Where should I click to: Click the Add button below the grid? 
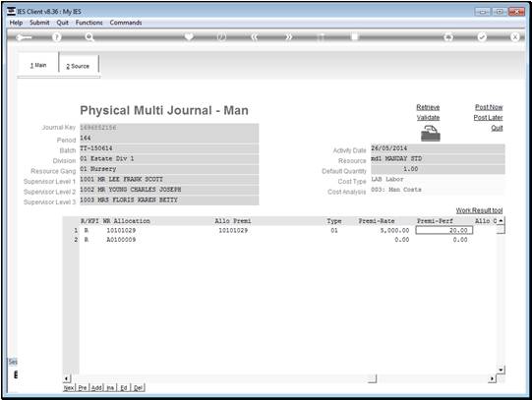(x=96, y=388)
